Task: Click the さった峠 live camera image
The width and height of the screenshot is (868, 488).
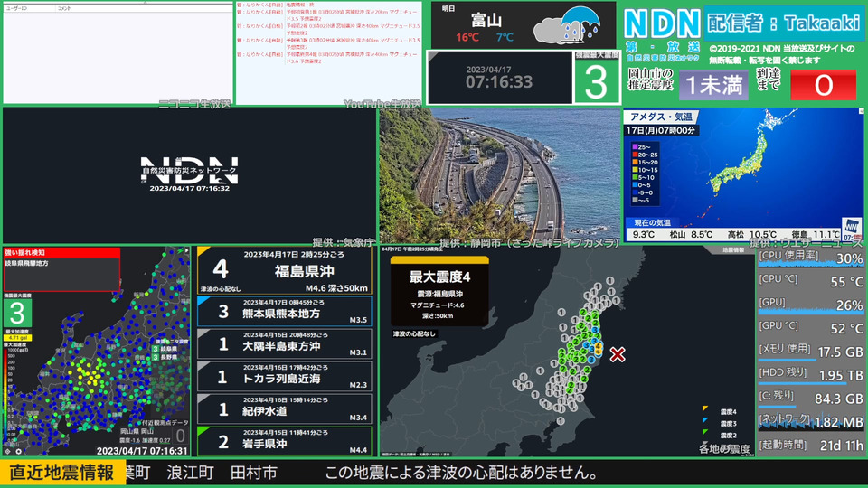Action: click(x=499, y=174)
